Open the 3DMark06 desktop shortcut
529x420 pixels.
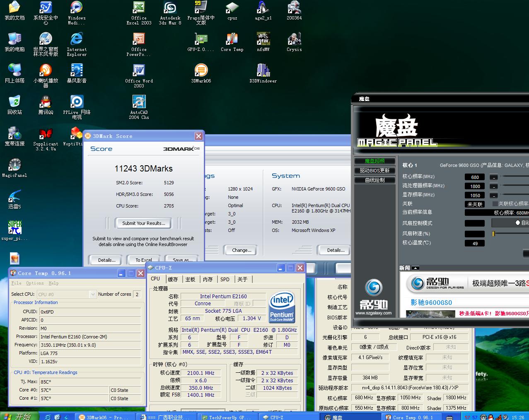(x=201, y=74)
